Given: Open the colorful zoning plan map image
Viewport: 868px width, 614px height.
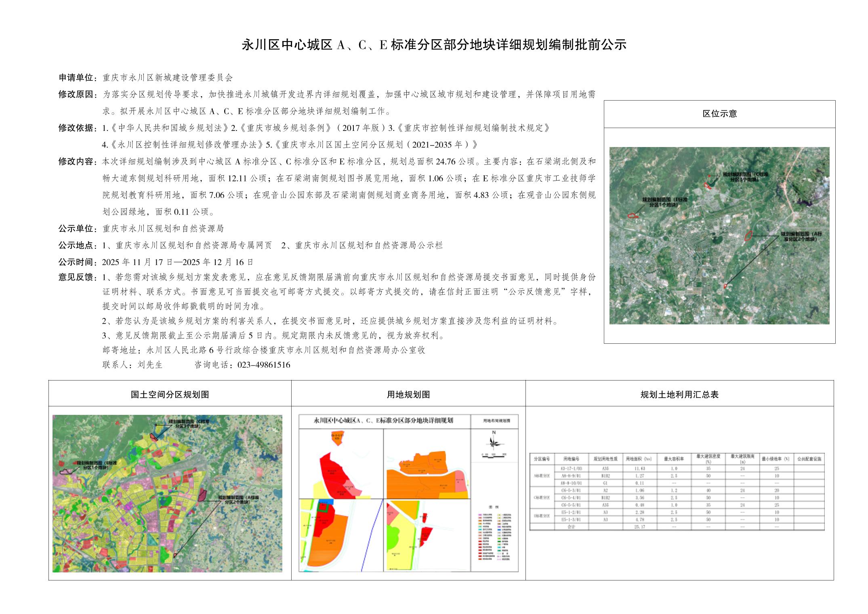Looking at the screenshot, I should click(x=167, y=493).
